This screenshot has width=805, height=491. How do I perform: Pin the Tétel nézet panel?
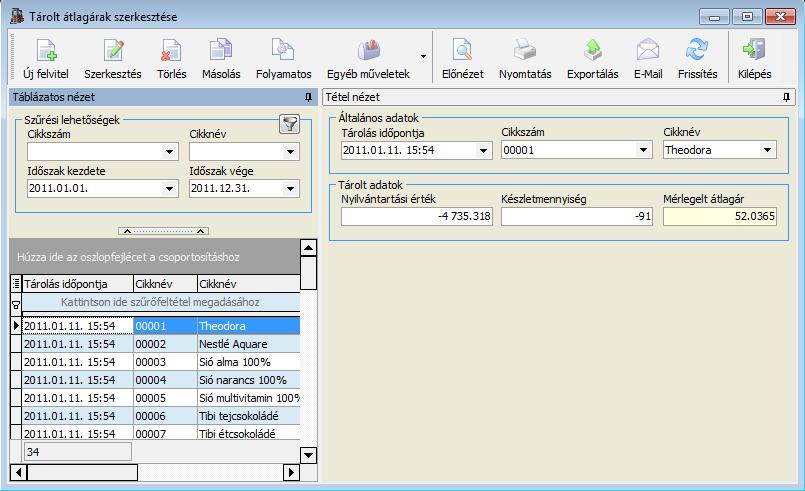coord(786,97)
